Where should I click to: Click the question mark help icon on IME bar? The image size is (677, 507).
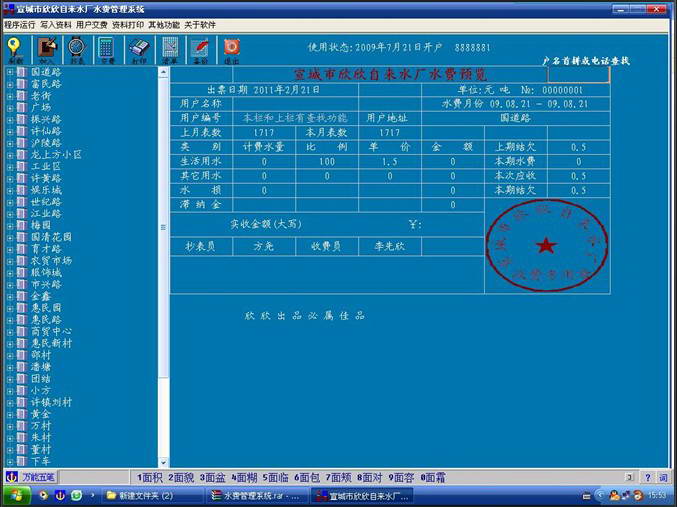647,478
